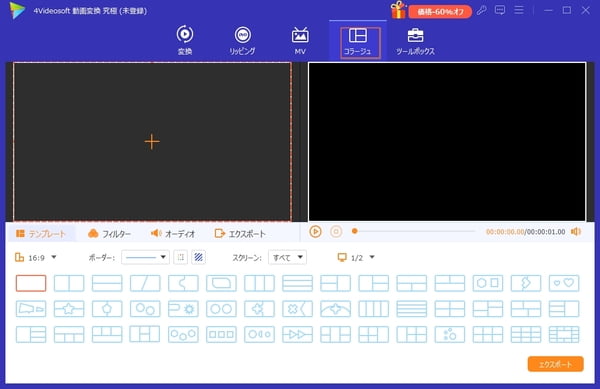
Task: Select the gear and flag shape template
Action: 183,309
